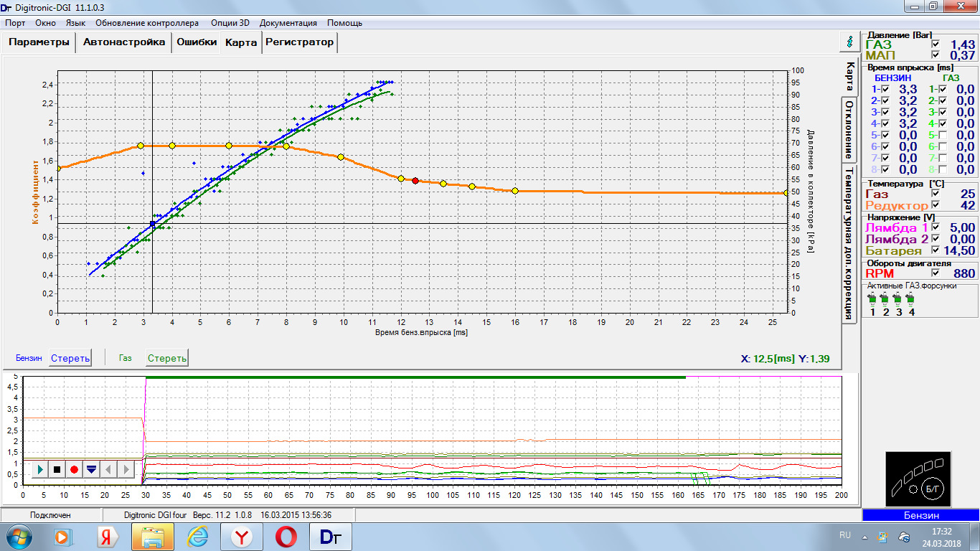Show hidden system tray icons
This screenshot has height=551, width=980.
click(864, 537)
